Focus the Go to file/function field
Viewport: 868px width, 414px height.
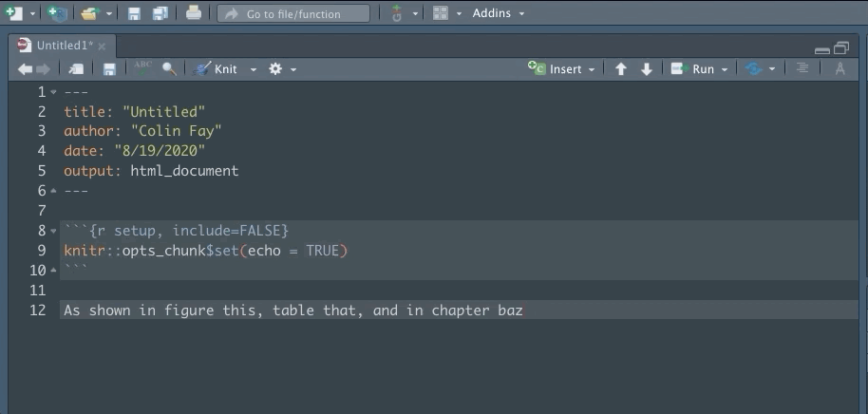tap(293, 14)
